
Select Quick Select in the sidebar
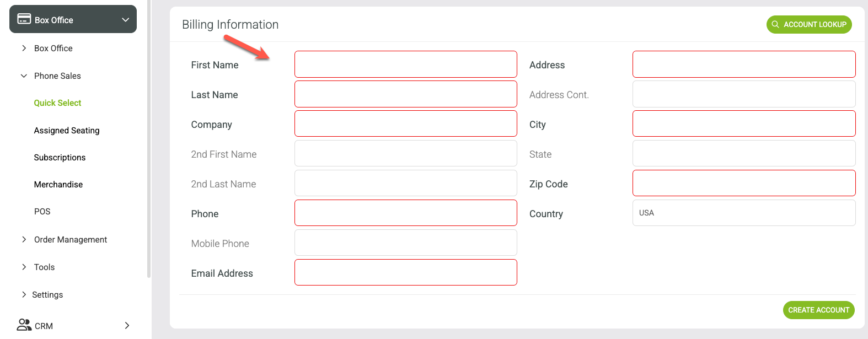[57, 103]
